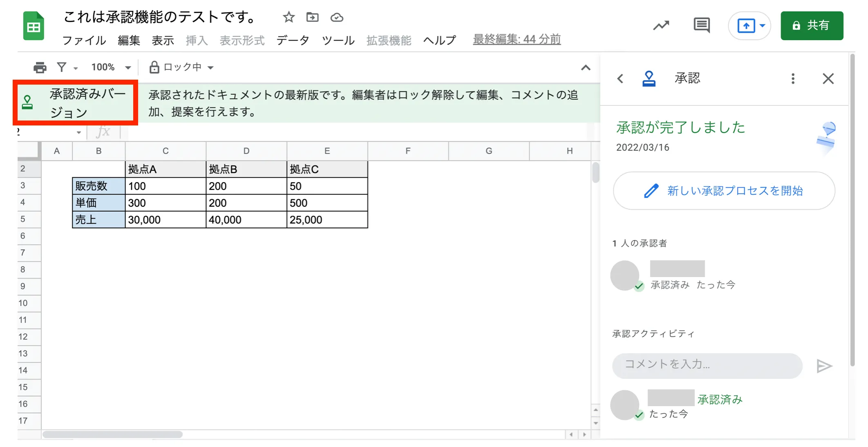Click the scroll left arrow at bottom
Screen dimensions: 868x447
pyautogui.click(x=571, y=434)
